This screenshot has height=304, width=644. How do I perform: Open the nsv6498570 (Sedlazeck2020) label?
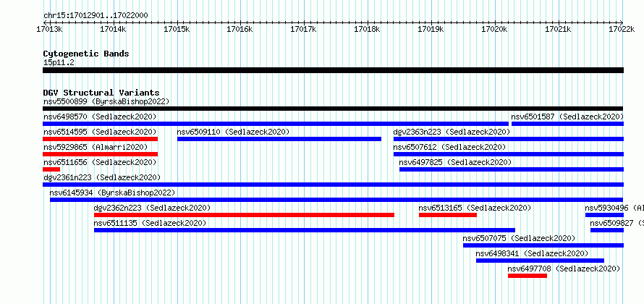coord(100,117)
